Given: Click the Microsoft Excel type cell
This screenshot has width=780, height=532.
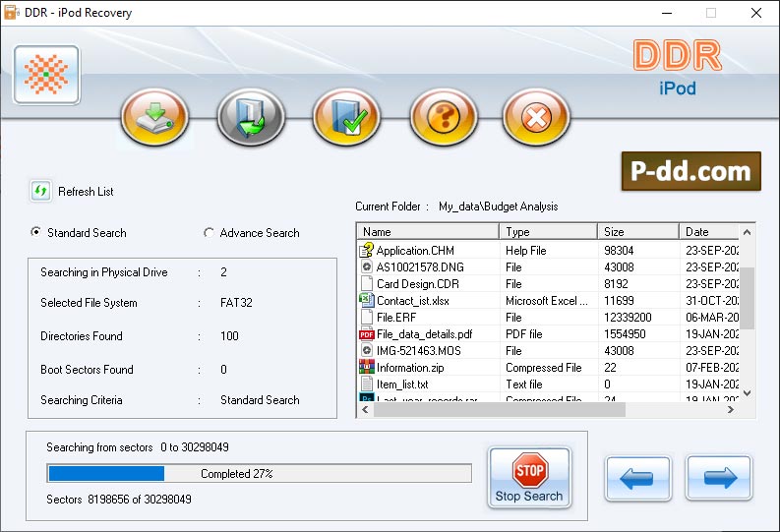Looking at the screenshot, I should tap(547, 301).
